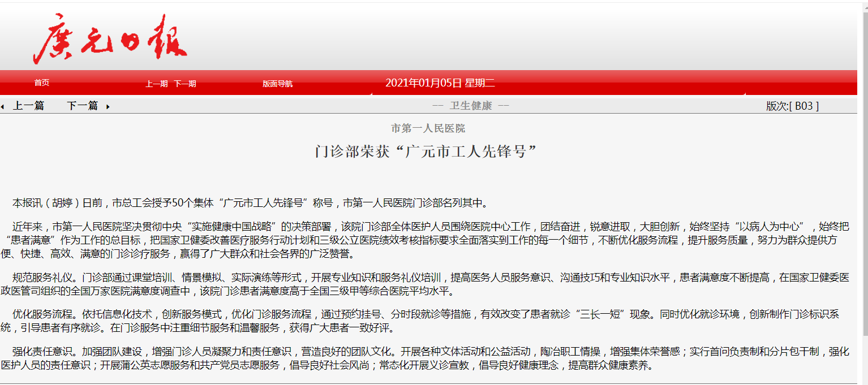Go to the previous article 上一篇
This screenshot has width=868, height=385.
(28, 106)
